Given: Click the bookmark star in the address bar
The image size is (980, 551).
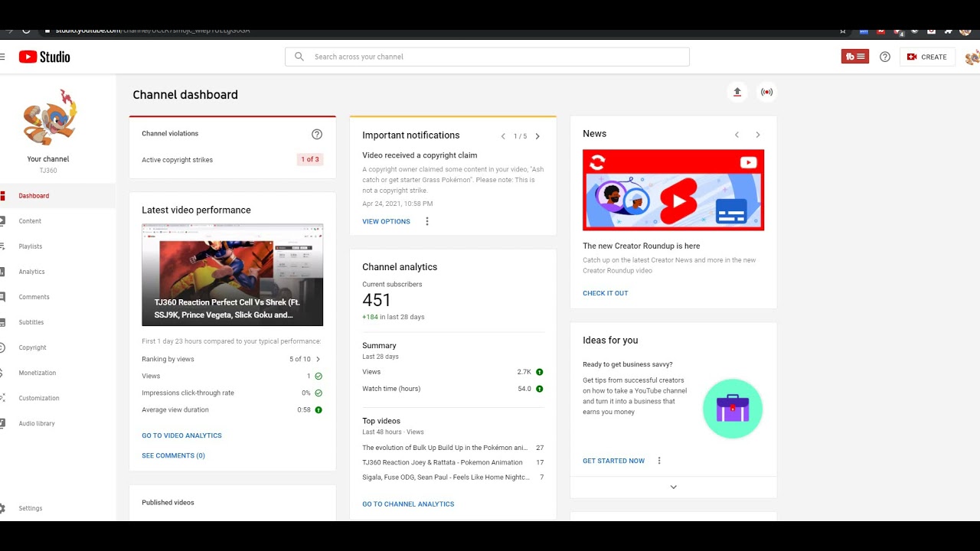Looking at the screenshot, I should point(843,31).
